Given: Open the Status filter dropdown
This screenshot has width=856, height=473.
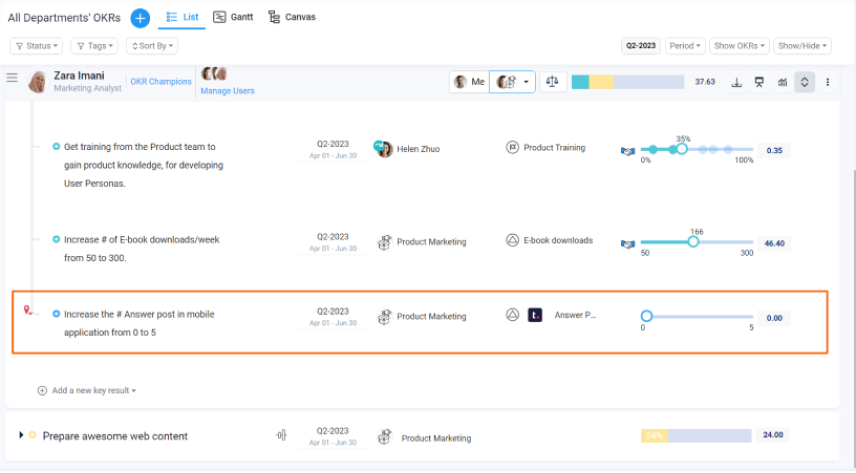Looking at the screenshot, I should (36, 46).
